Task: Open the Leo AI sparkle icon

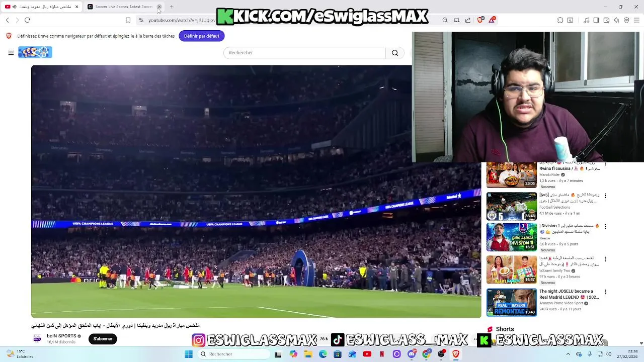Action: tap(616, 20)
